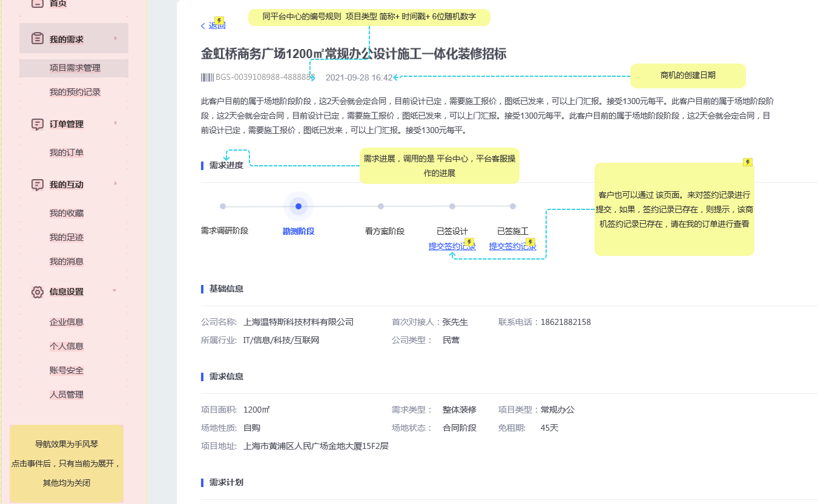This screenshot has width=818, height=504.
Task: Click the project type value 常规办公
Action: click(x=558, y=410)
